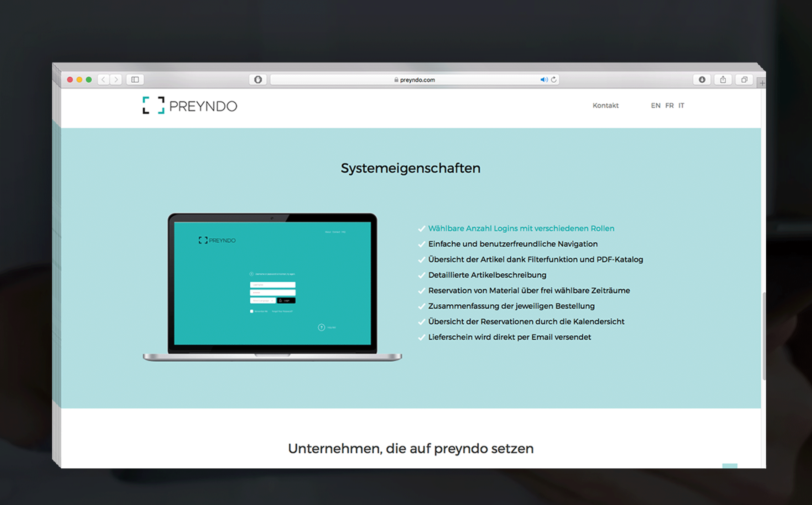Image resolution: width=812 pixels, height=505 pixels.
Task: Select 'Übersicht der Artikel dank Filterfunktion' item
Action: point(536,259)
